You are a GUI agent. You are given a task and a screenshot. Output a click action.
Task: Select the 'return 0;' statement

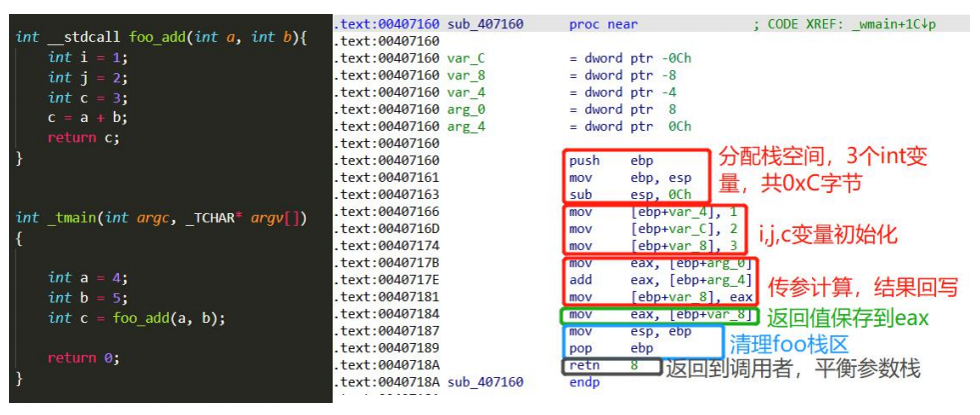point(83,358)
